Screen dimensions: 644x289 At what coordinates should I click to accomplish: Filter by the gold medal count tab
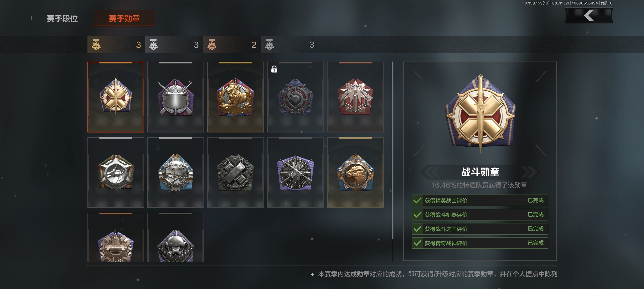click(x=116, y=45)
